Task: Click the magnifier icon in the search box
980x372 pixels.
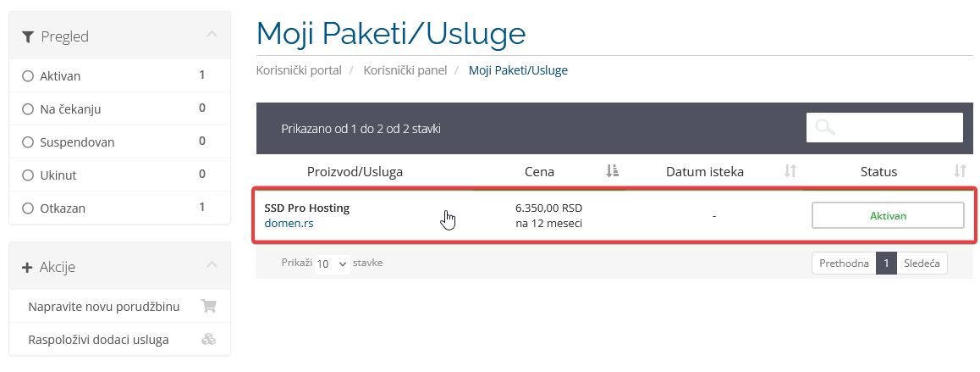Action: pos(826,127)
